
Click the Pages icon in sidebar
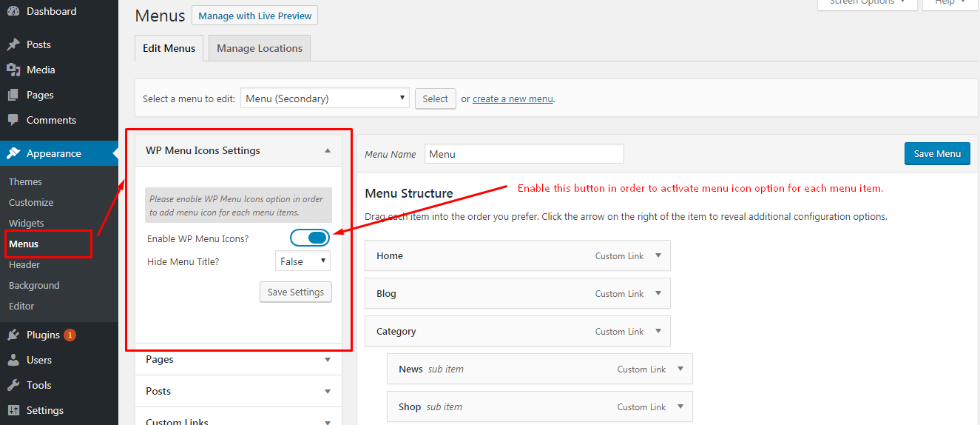tap(13, 95)
